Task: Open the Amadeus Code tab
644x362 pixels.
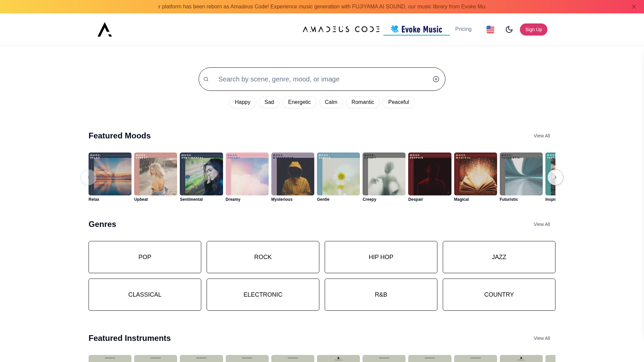Action: click(x=341, y=29)
